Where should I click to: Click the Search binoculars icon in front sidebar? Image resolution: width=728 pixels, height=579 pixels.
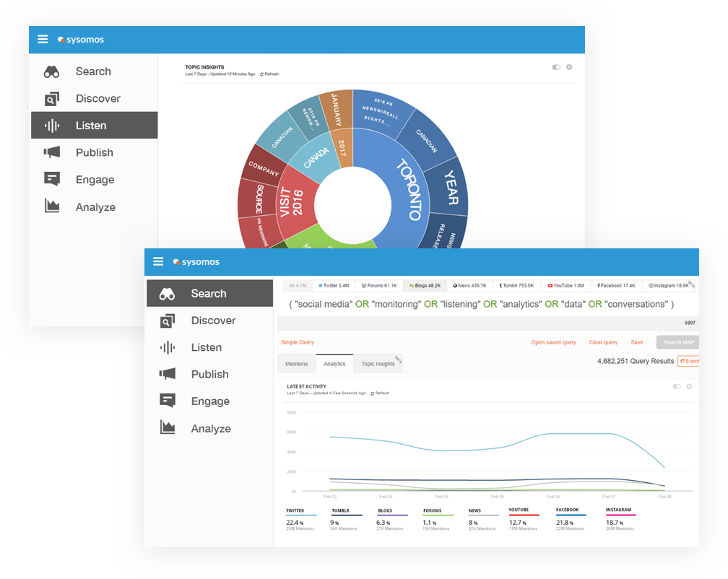click(168, 294)
